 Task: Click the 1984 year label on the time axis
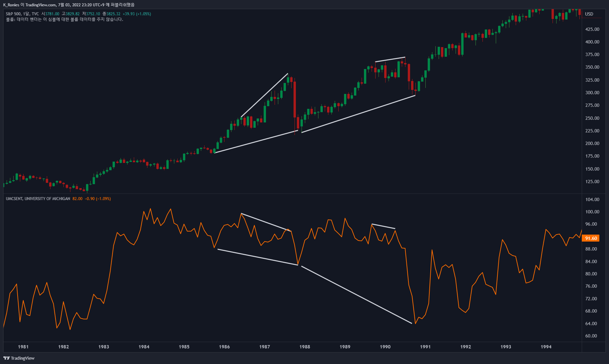(144, 347)
